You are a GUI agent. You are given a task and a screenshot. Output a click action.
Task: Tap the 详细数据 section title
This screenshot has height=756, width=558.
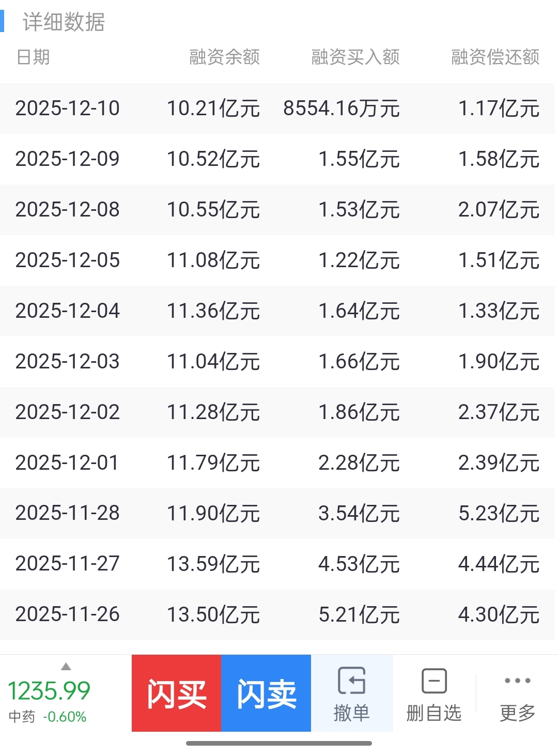pyautogui.click(x=64, y=22)
